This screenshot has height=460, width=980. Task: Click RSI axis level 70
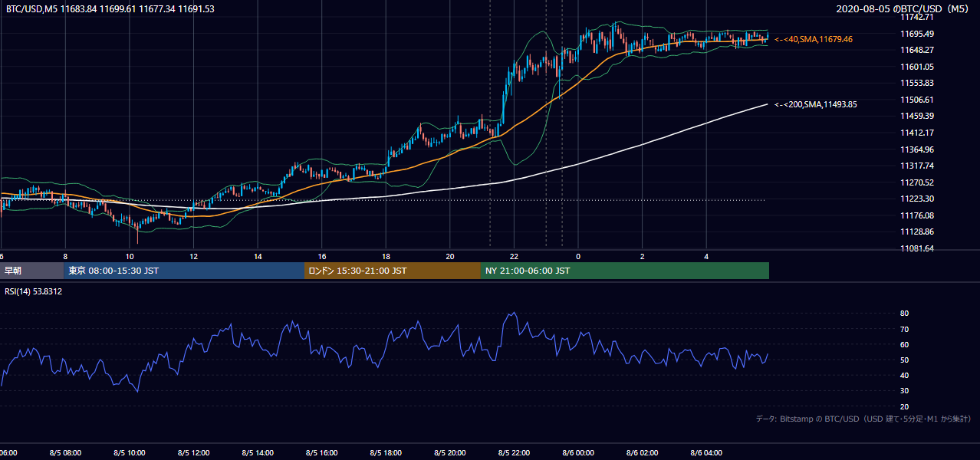905,329
